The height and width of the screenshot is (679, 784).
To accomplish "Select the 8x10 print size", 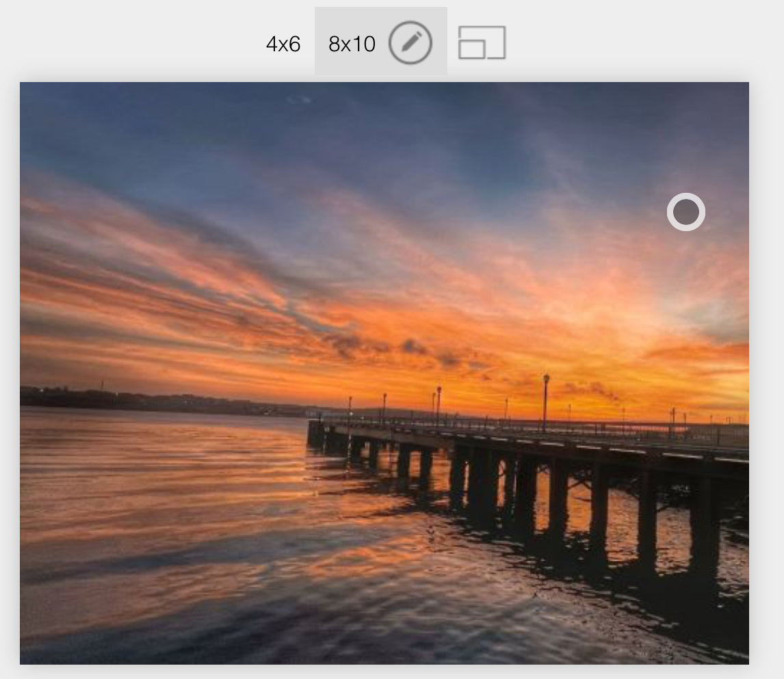I will coord(352,44).
